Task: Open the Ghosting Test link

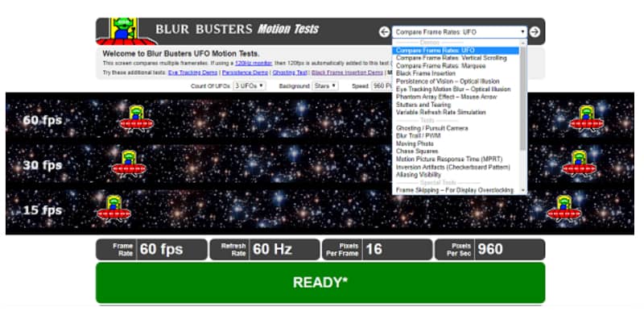Action: point(290,73)
